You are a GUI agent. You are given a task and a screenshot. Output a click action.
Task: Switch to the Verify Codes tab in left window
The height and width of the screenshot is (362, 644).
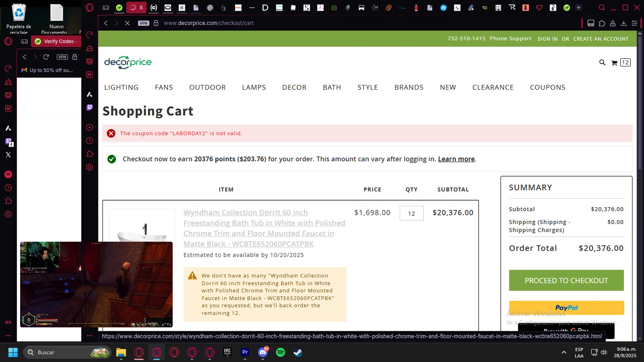click(56, 42)
